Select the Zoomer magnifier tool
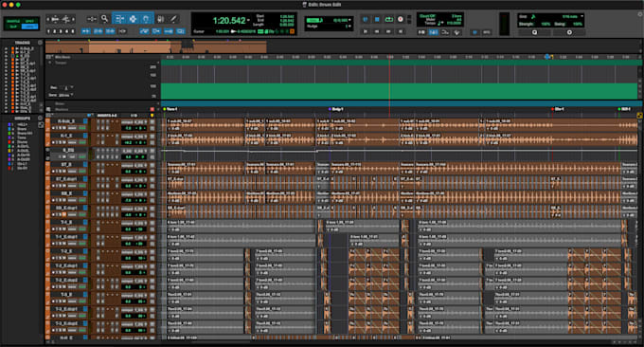The height and width of the screenshot is (347, 644). tap(104, 19)
